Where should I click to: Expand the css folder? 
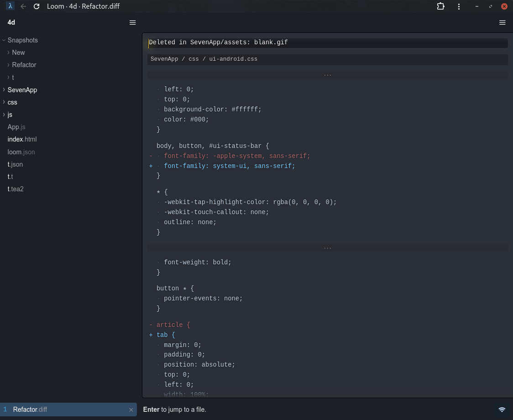[x=4, y=102]
